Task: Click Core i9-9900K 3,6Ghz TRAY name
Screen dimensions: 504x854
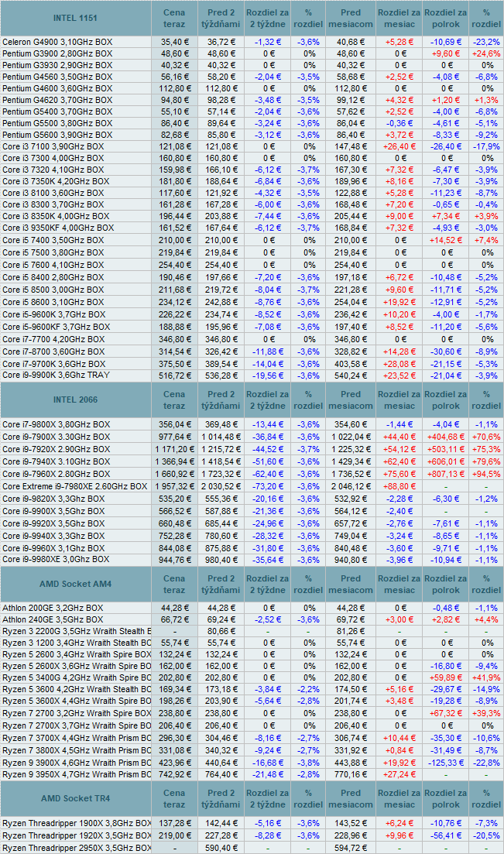Action: 56,376
